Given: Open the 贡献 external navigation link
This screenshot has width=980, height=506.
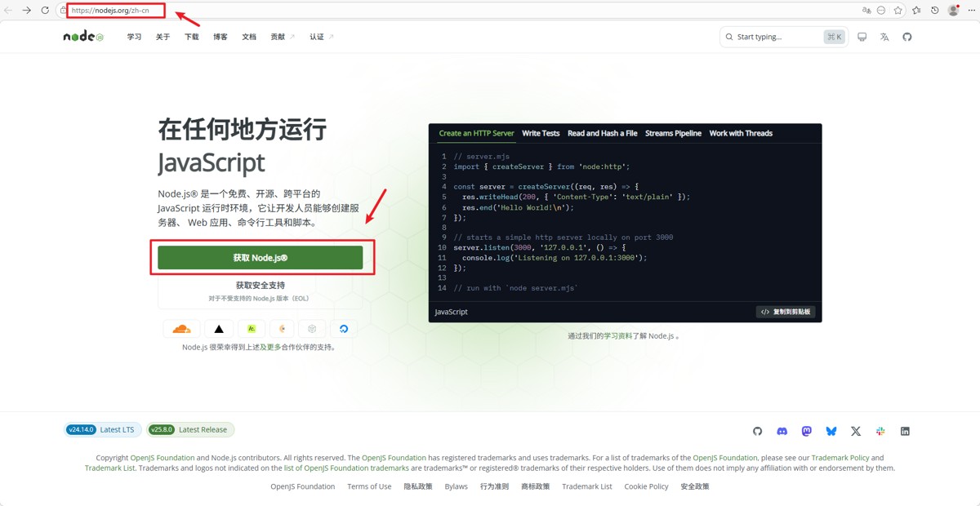Looking at the screenshot, I should 283,37.
